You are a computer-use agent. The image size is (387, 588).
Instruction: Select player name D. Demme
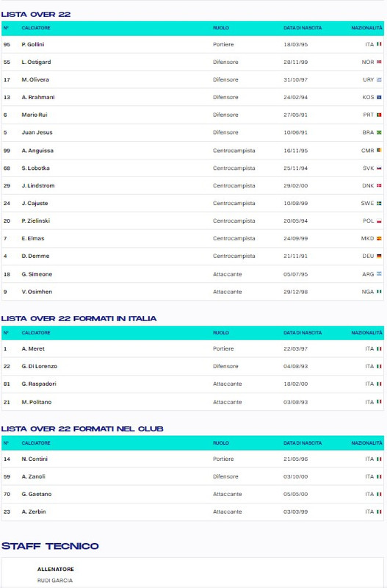pos(35,256)
